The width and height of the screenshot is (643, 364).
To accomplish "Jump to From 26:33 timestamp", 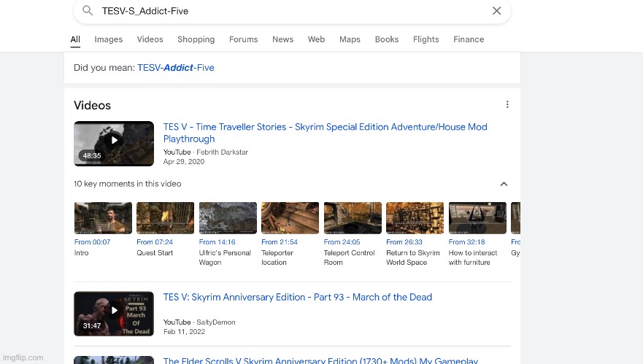I will 404,242.
